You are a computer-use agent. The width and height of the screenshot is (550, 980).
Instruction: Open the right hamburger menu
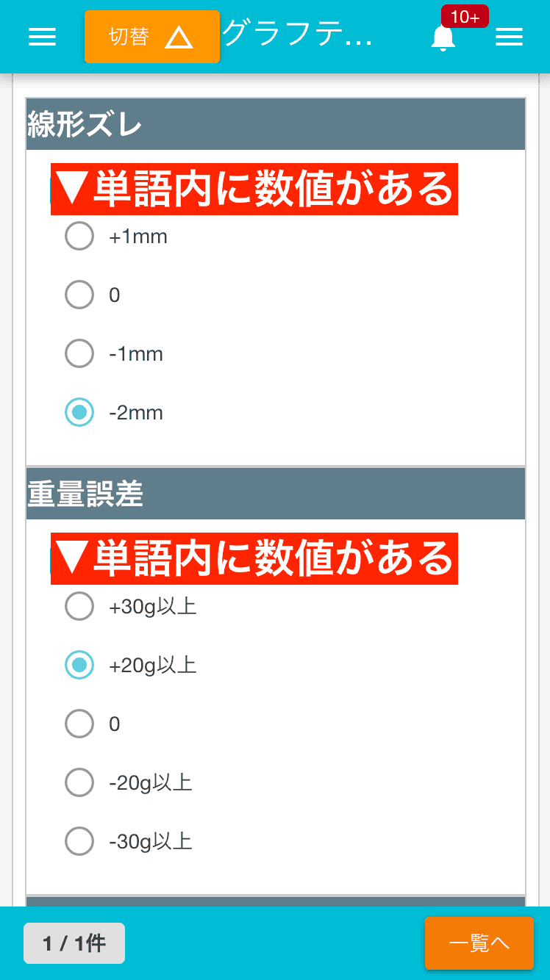(510, 37)
